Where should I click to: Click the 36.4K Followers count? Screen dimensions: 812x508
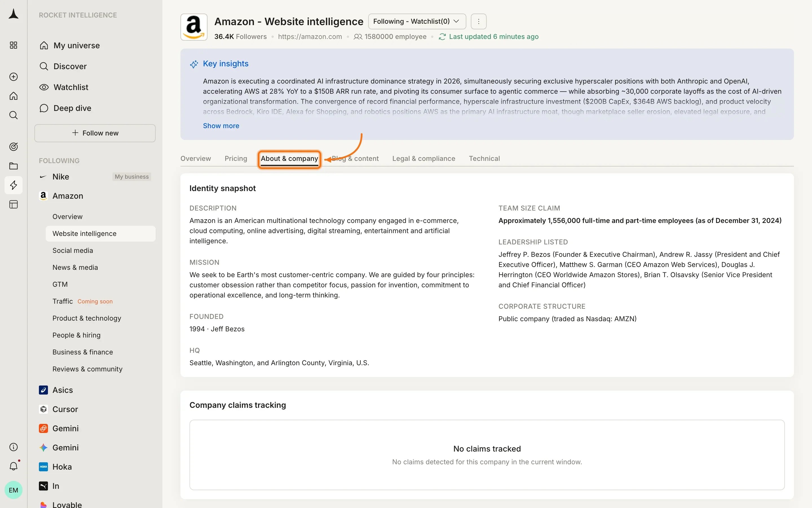click(240, 37)
